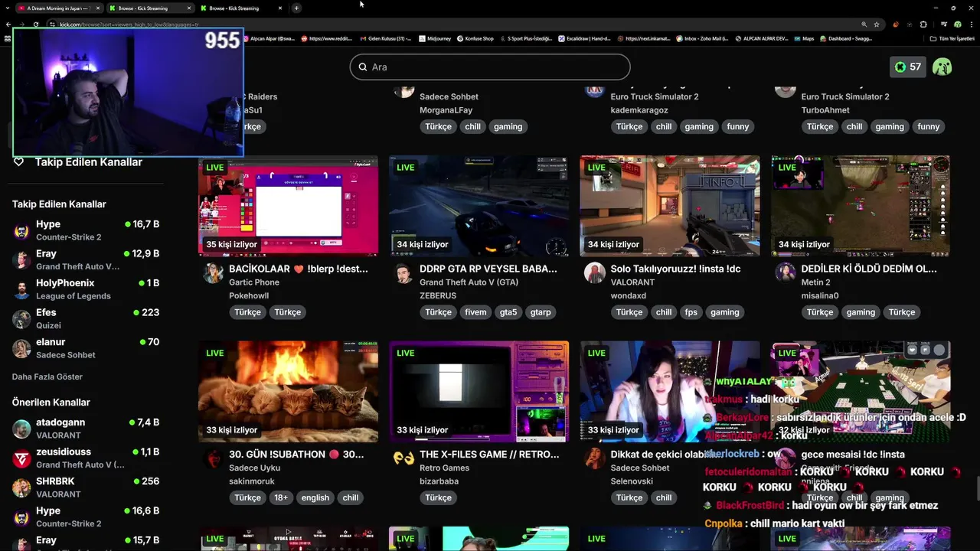Open Hype channel 16,6 B in recommended list
Image resolution: width=980 pixels, height=551 pixels.
tap(86, 517)
